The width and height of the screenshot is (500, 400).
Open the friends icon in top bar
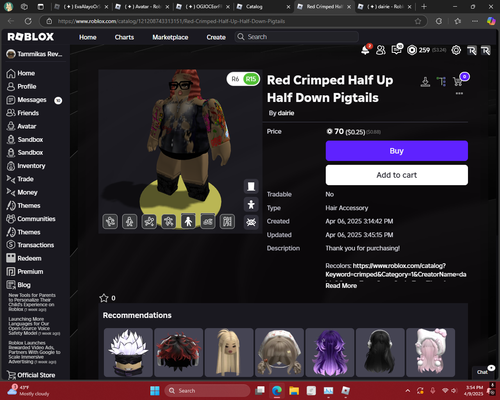point(381,50)
